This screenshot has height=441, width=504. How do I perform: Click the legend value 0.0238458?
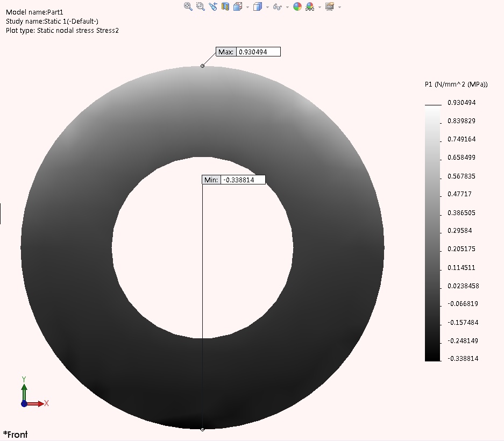click(463, 286)
